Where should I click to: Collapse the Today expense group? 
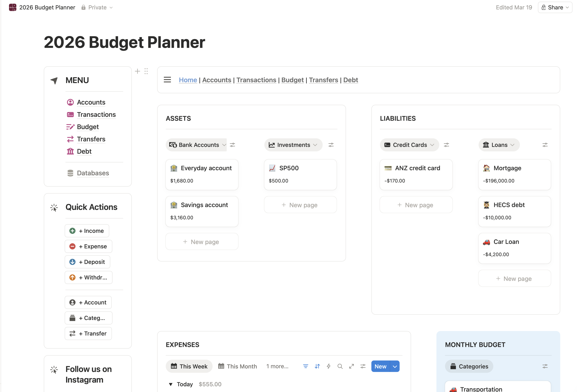coord(171,384)
